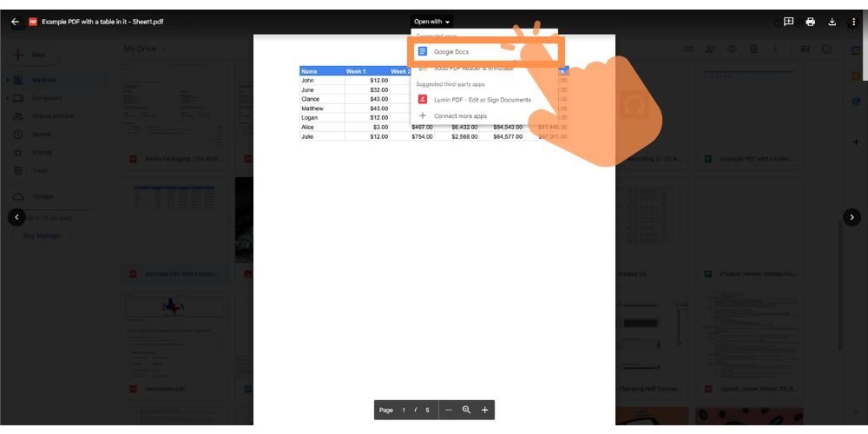Click the dimmed share person icon in the Drive toolbar
Image resolution: width=868 pixels, height=434 pixels.
tap(710, 49)
